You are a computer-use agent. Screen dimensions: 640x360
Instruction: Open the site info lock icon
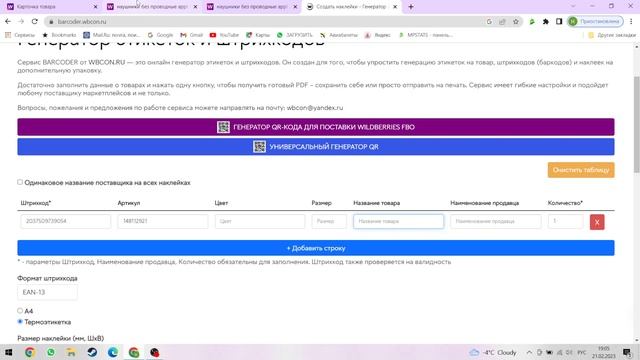[51, 22]
